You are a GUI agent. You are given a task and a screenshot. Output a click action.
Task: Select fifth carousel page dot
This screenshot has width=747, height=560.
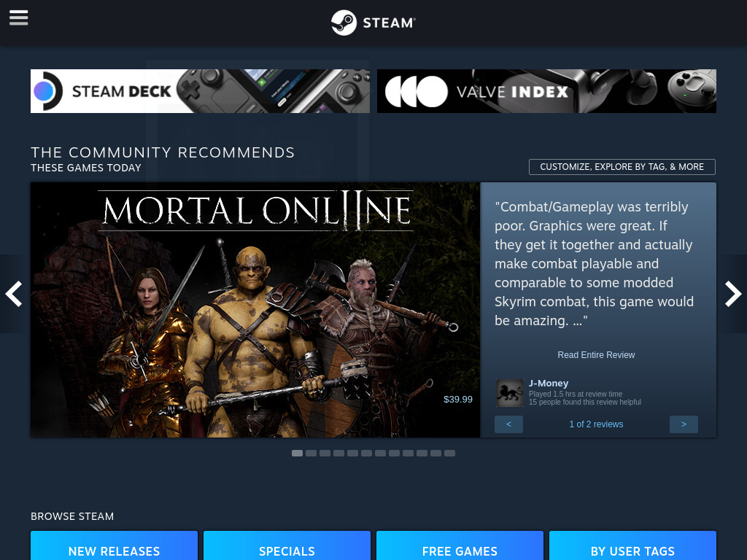(x=352, y=454)
